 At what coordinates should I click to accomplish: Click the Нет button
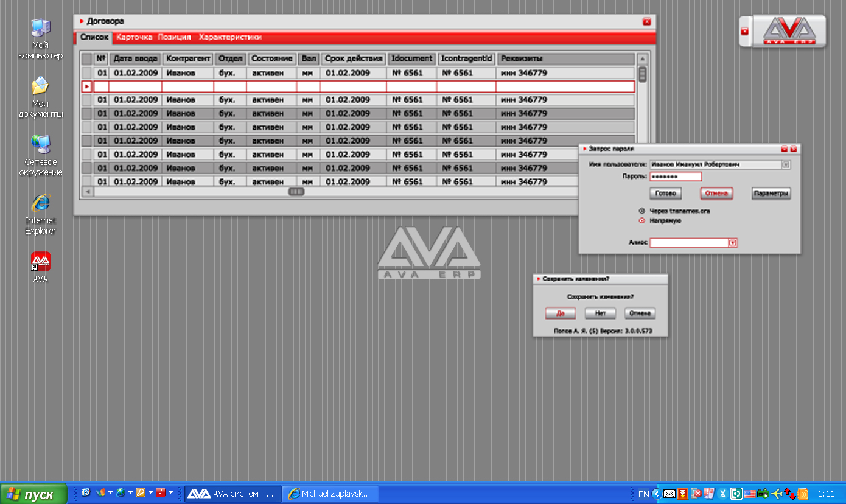tap(601, 313)
